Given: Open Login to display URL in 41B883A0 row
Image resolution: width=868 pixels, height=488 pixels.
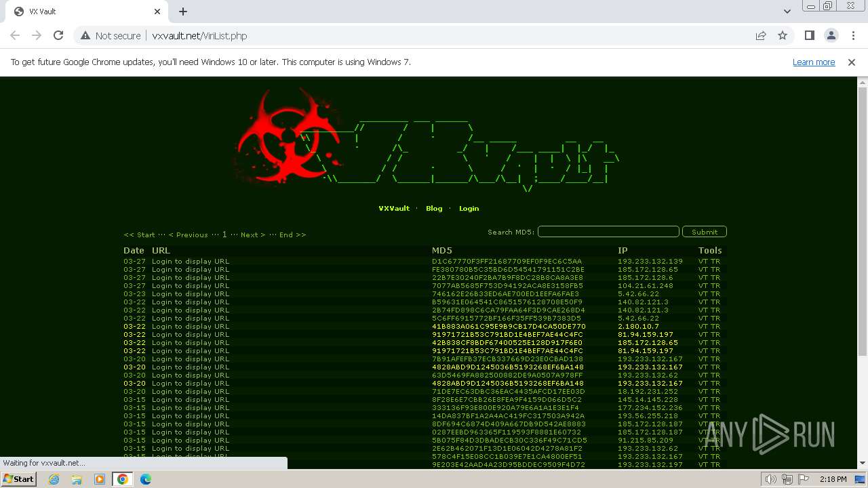Looking at the screenshot, I should tap(191, 326).
